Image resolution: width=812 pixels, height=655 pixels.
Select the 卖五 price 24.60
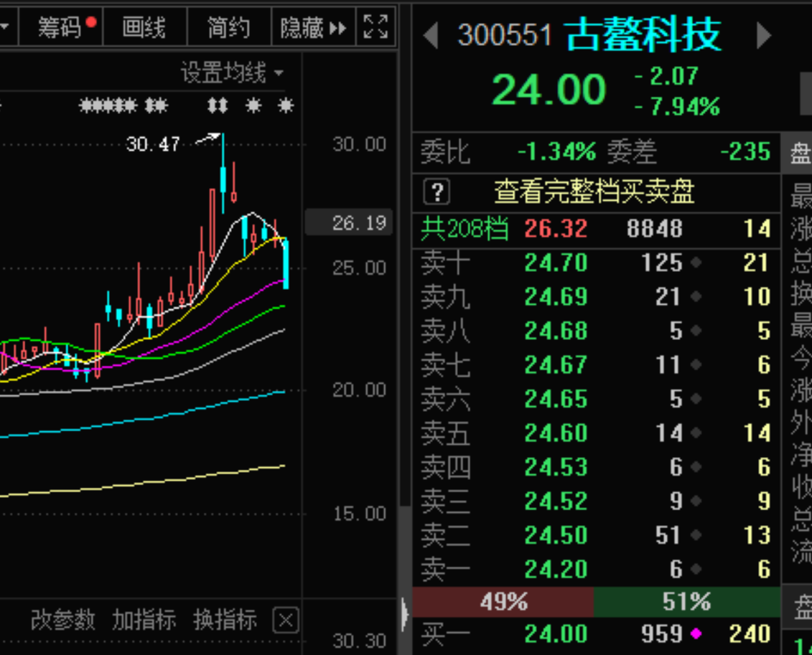click(x=556, y=433)
